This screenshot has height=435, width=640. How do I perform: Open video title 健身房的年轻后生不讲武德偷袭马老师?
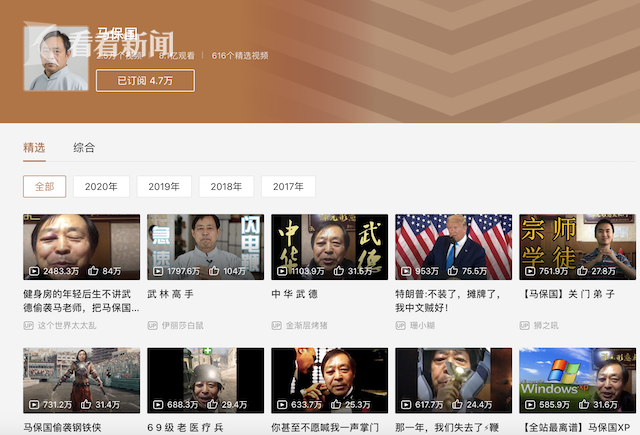[x=81, y=301]
